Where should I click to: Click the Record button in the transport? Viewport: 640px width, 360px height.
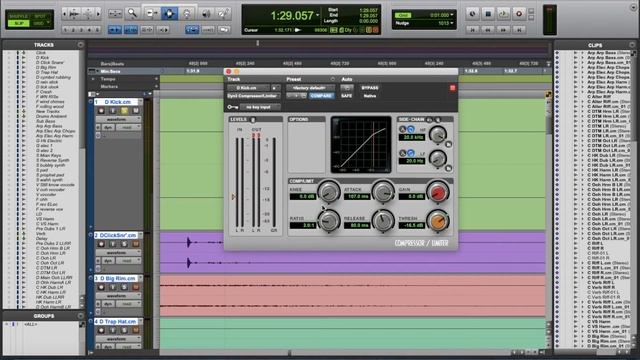point(519,13)
